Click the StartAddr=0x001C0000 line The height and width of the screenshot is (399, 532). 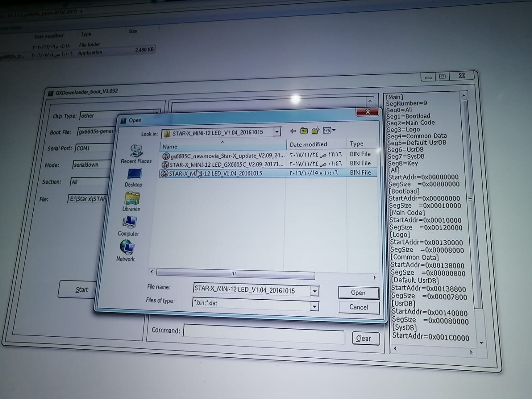431,337
